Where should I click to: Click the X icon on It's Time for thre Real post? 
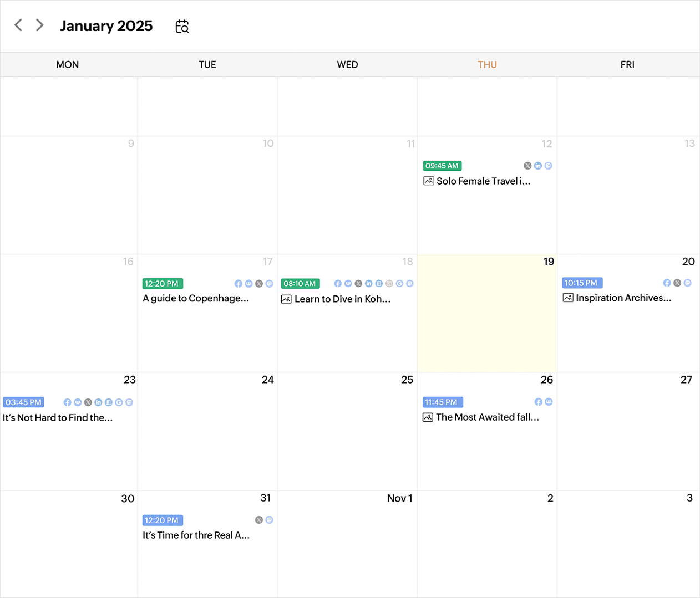258,520
